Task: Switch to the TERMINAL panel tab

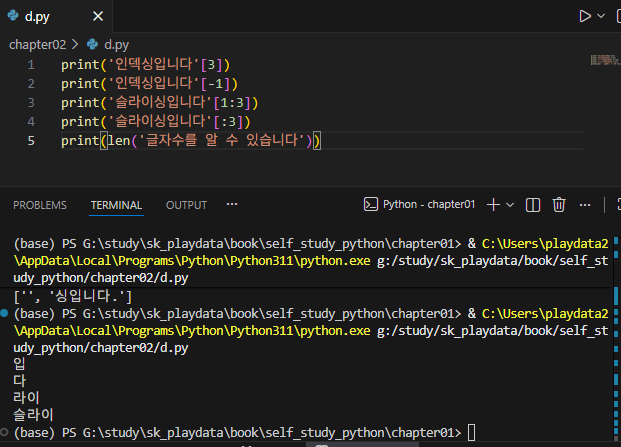Action: 116,205
